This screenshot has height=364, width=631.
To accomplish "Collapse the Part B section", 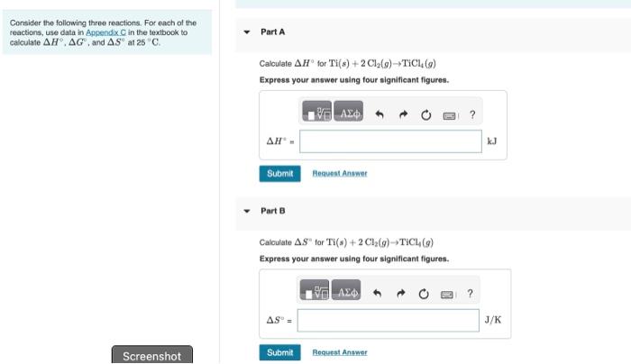I will click(247, 211).
